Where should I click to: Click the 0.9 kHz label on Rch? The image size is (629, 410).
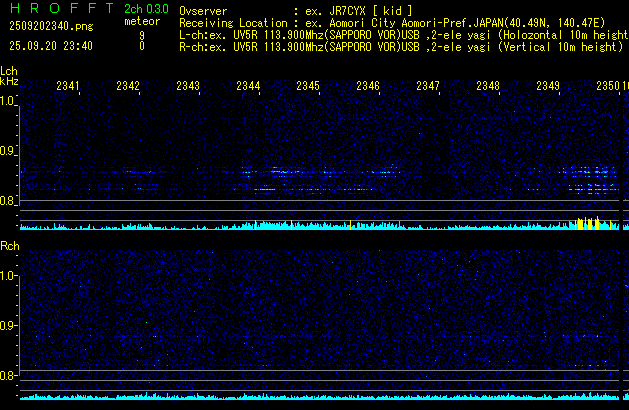tap(9, 326)
